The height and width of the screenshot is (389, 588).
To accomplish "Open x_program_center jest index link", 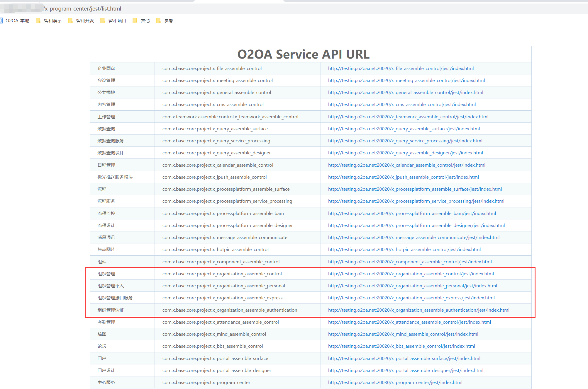I will click(395, 383).
